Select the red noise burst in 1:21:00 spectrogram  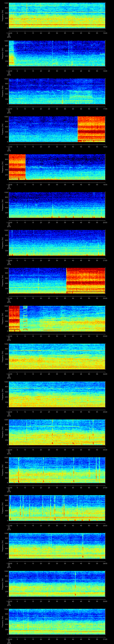pos(86,280)
